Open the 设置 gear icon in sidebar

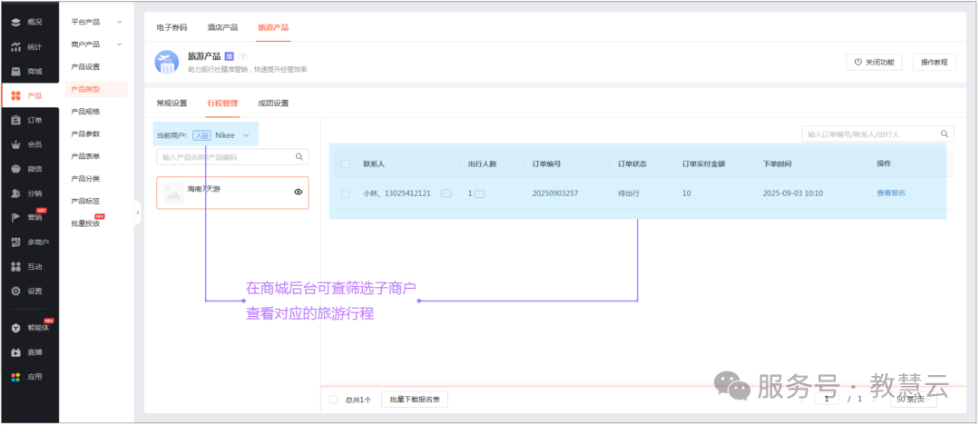click(15, 292)
